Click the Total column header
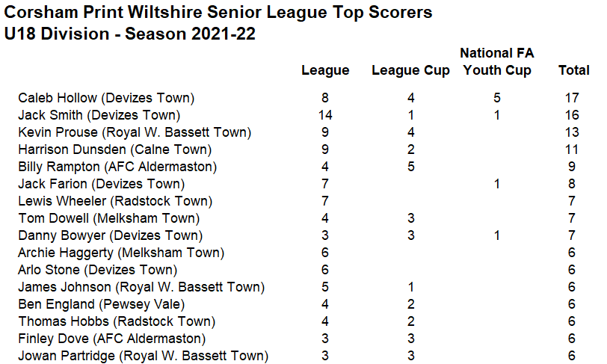Screen dimensions: 607x364 pyautogui.click(x=574, y=70)
